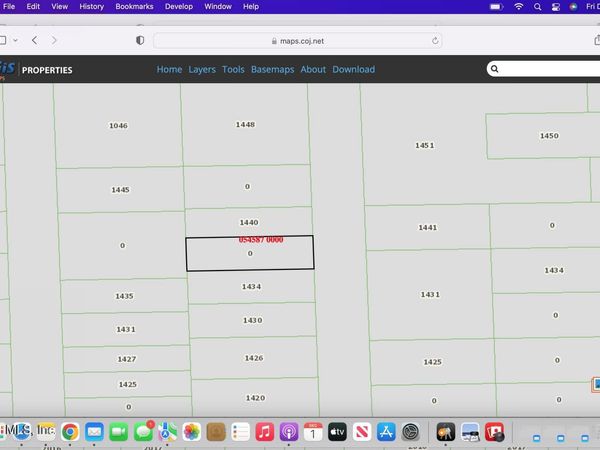The height and width of the screenshot is (450, 600).
Task: Expand the Tools menu in the map navbar
Action: pos(233,70)
